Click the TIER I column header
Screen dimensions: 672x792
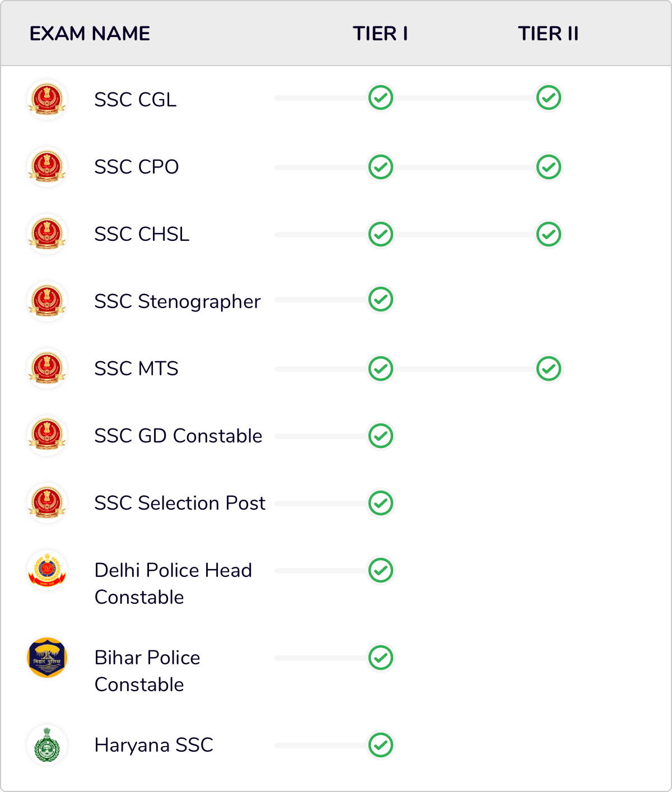coord(380,34)
